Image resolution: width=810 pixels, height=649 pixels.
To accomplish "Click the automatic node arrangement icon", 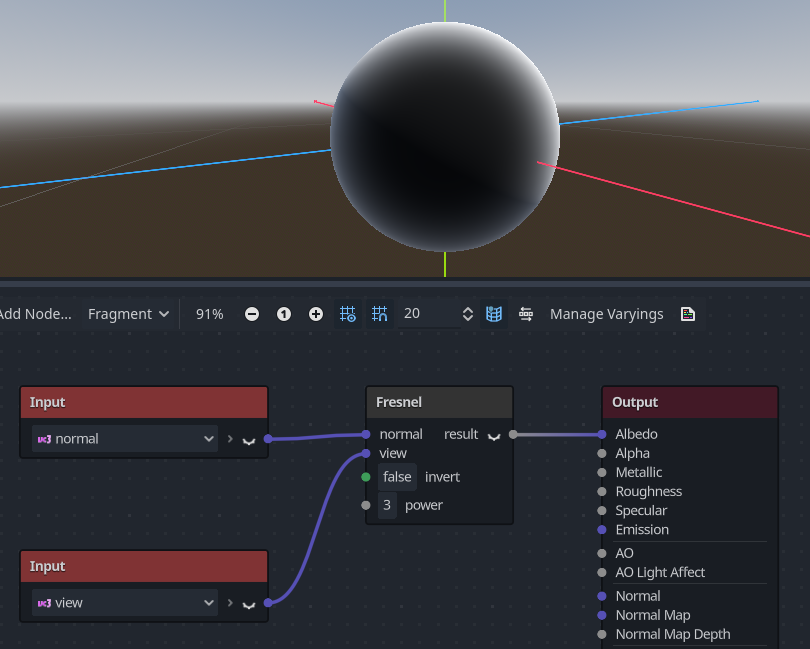I will (526, 313).
